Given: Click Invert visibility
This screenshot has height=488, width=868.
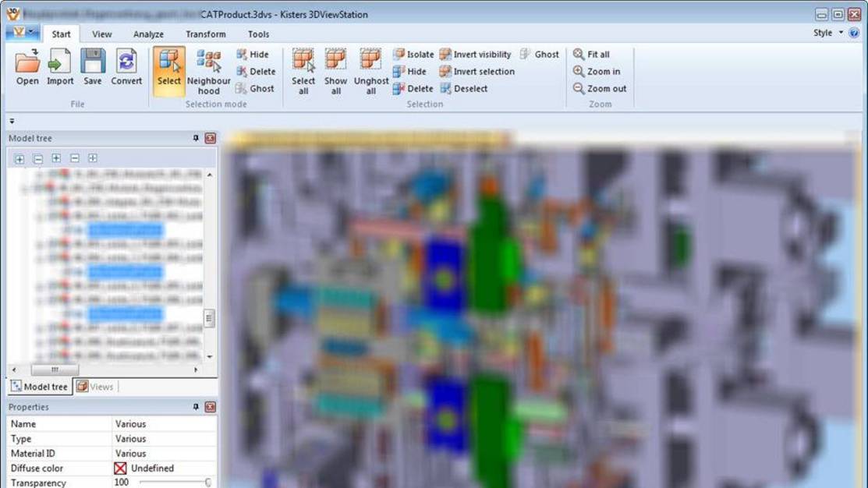Looking at the screenshot, I should (x=476, y=55).
